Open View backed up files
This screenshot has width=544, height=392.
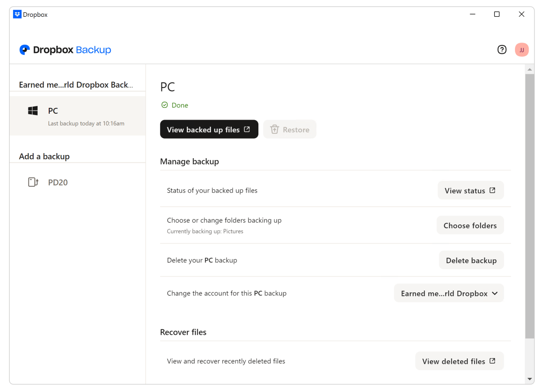point(209,129)
